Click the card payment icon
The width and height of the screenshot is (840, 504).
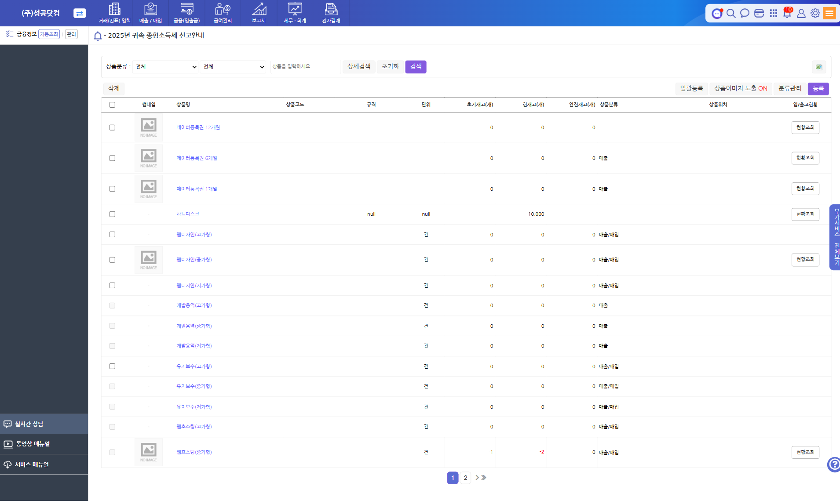click(x=759, y=13)
